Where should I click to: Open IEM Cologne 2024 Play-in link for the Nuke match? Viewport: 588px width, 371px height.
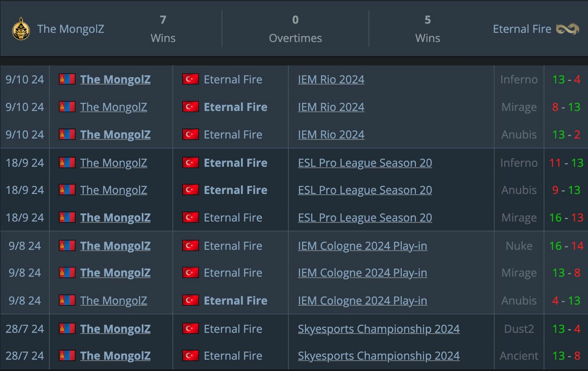(362, 245)
